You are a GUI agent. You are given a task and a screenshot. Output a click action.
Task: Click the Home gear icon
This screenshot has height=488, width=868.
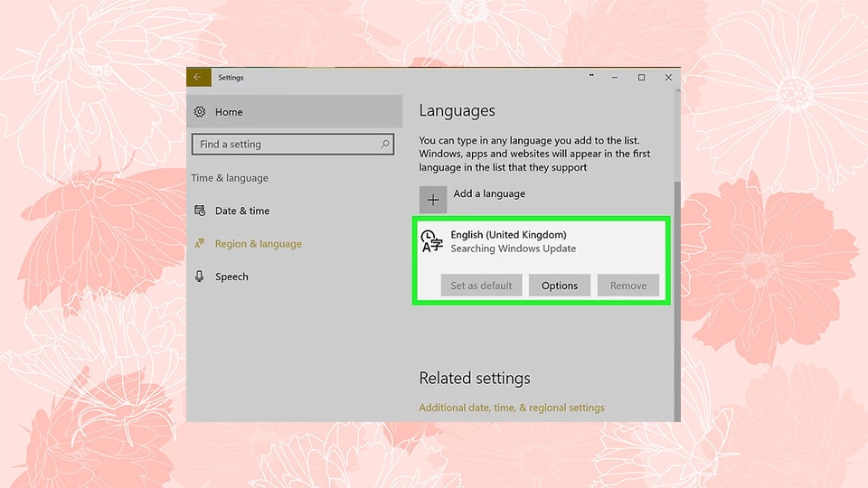201,112
